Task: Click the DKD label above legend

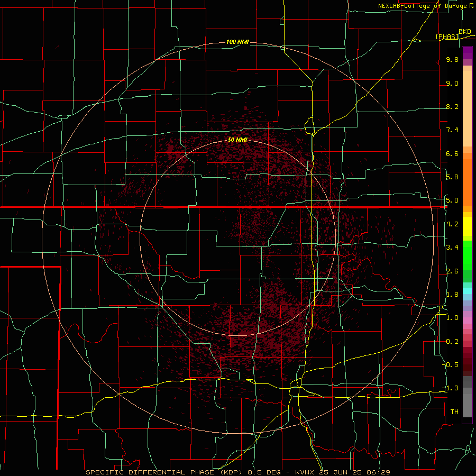Action: click(x=465, y=31)
